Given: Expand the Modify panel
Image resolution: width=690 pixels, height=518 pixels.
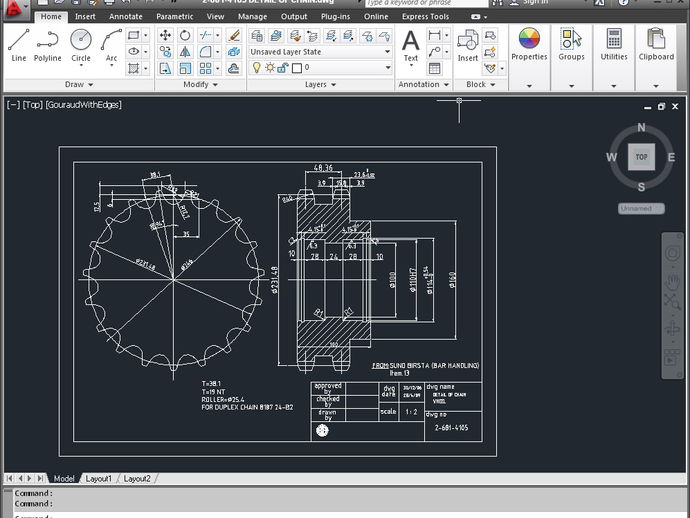Looking at the screenshot, I should pyautogui.click(x=201, y=84).
